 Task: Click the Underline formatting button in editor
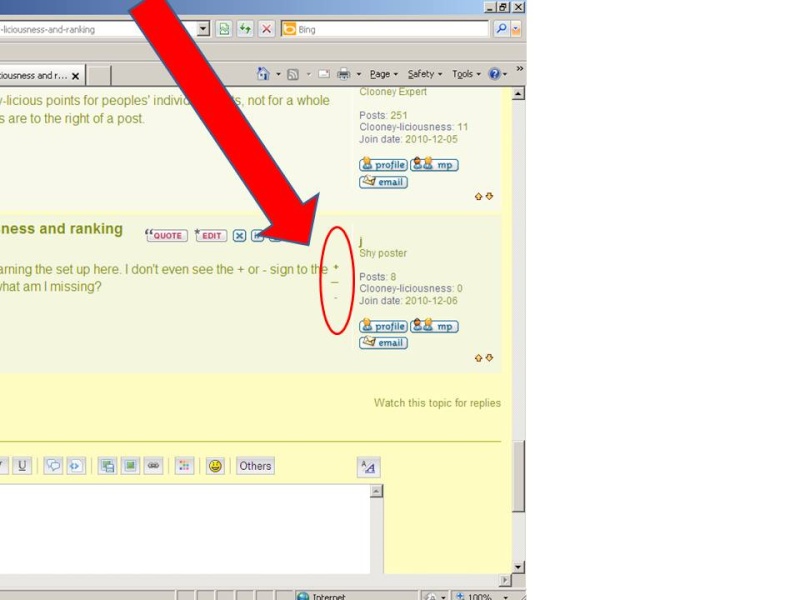(22, 466)
